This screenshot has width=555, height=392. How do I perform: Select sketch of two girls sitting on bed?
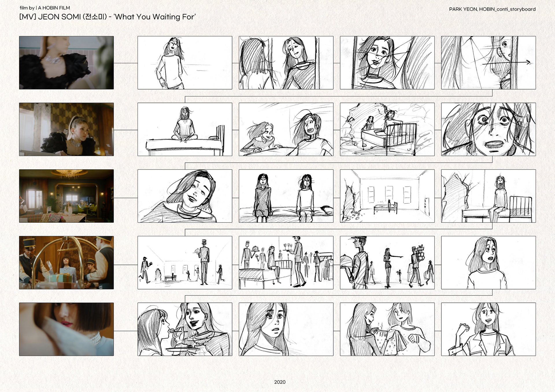coord(286,196)
